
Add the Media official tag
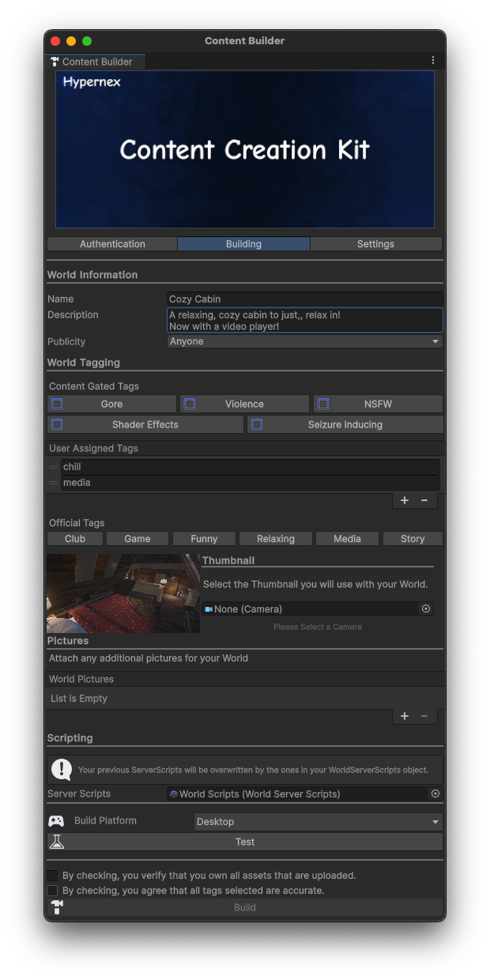point(347,539)
